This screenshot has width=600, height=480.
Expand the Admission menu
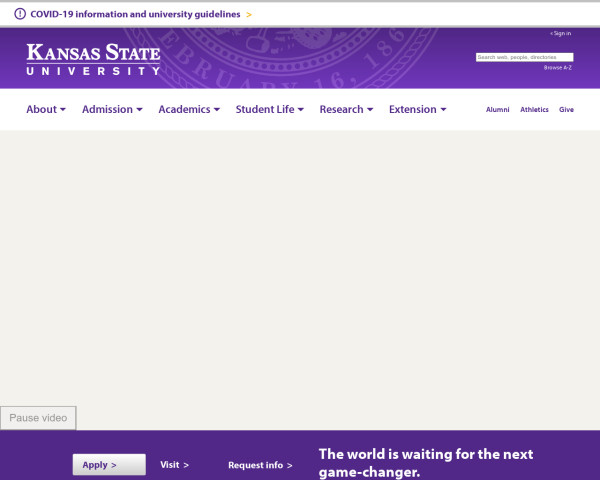[x=112, y=109]
